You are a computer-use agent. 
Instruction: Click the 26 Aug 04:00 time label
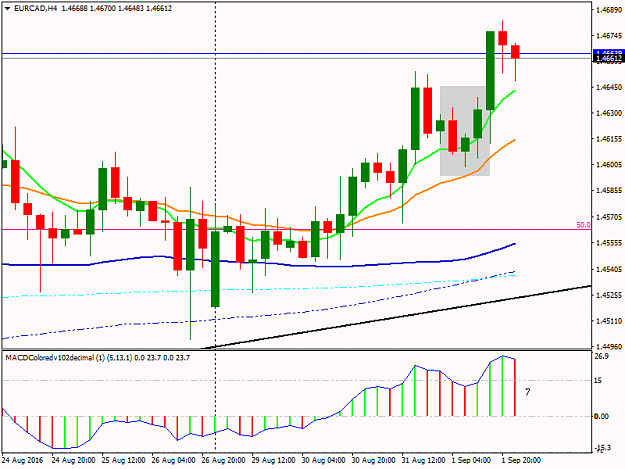[x=173, y=460]
